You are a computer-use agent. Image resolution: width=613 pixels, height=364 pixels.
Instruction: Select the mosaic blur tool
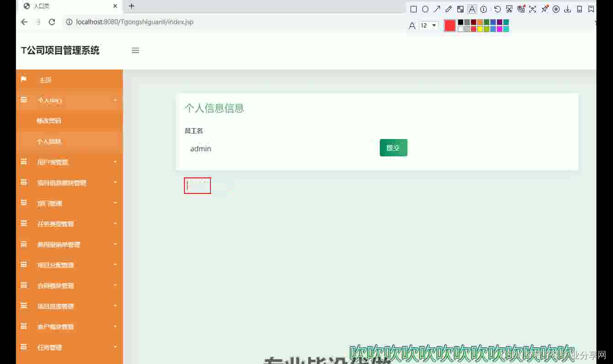point(461,9)
